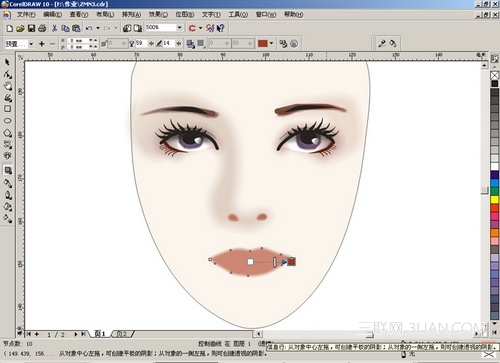Open the Effects menu

pos(158,14)
